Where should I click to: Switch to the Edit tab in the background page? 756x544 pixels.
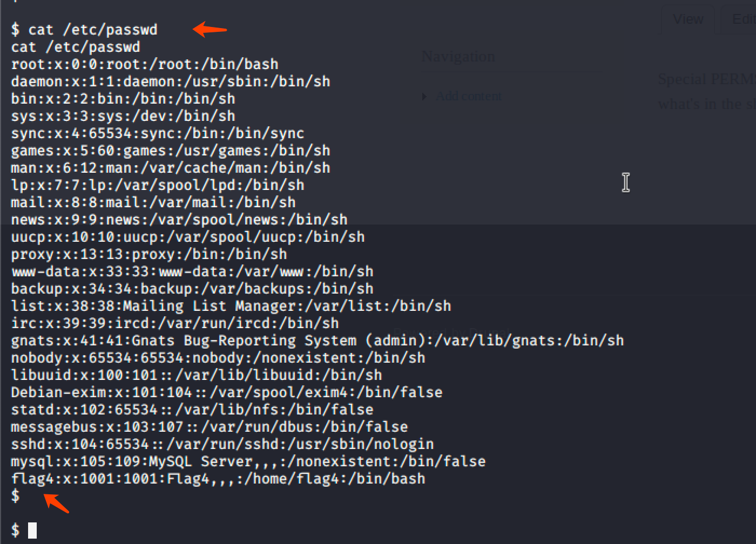tap(744, 19)
